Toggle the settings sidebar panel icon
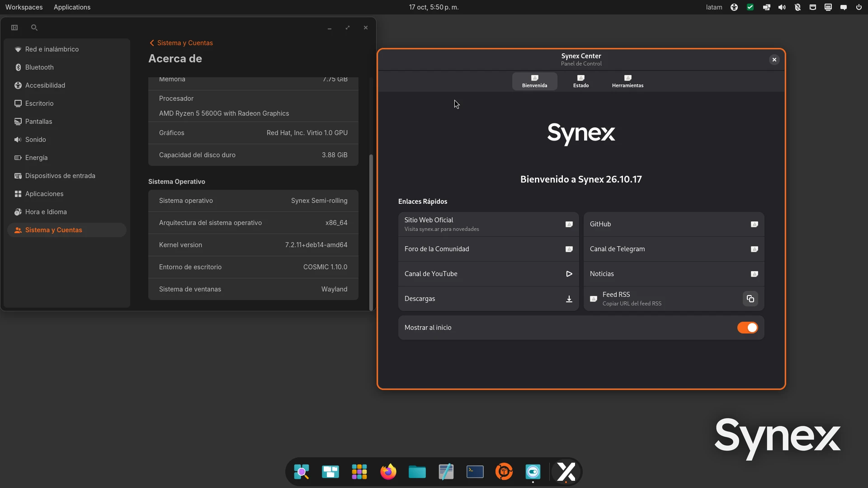868x488 pixels. pyautogui.click(x=14, y=28)
